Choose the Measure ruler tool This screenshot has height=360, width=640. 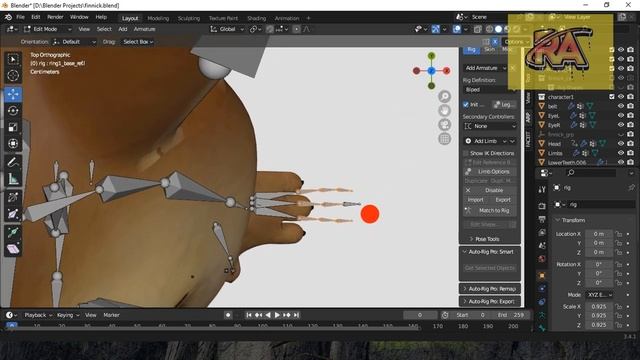pyautogui.click(x=13, y=179)
